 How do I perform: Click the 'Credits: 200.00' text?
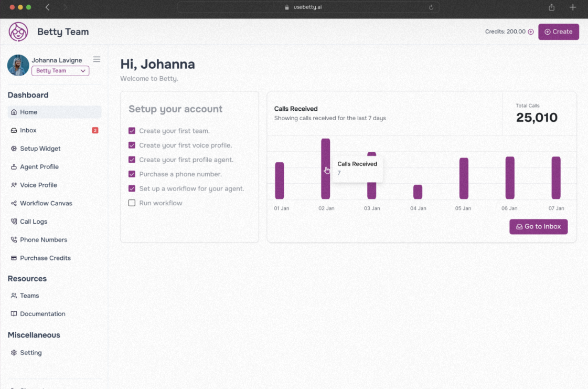505,31
